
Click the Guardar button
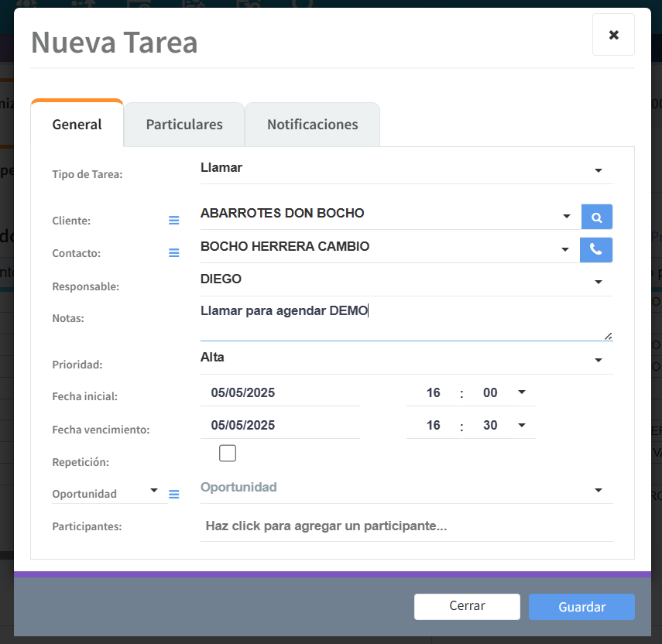pos(581,607)
